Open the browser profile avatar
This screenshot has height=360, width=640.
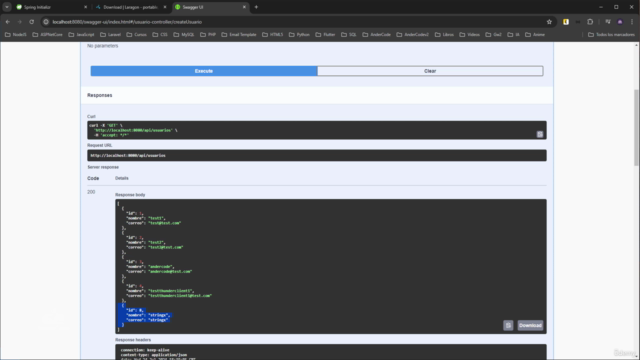[620, 22]
